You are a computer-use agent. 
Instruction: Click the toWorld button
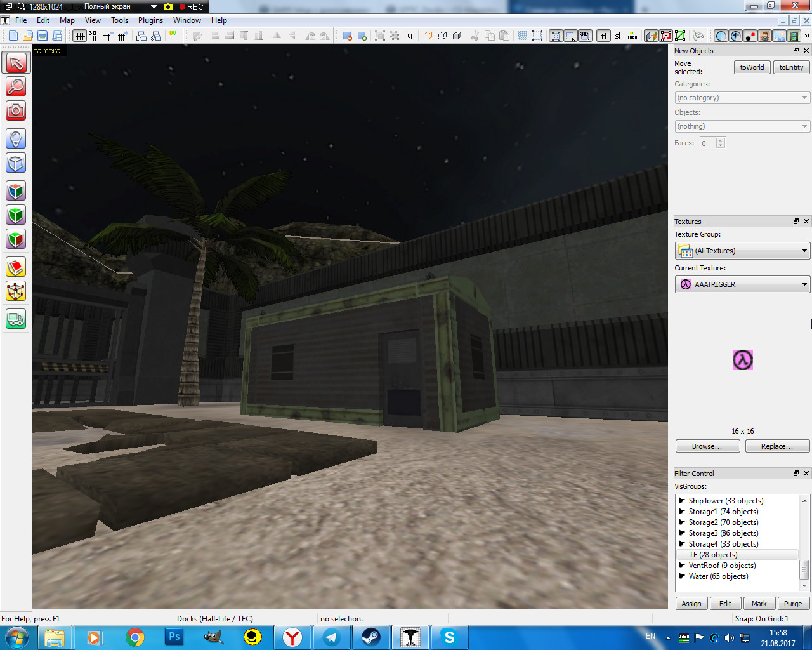coord(752,67)
